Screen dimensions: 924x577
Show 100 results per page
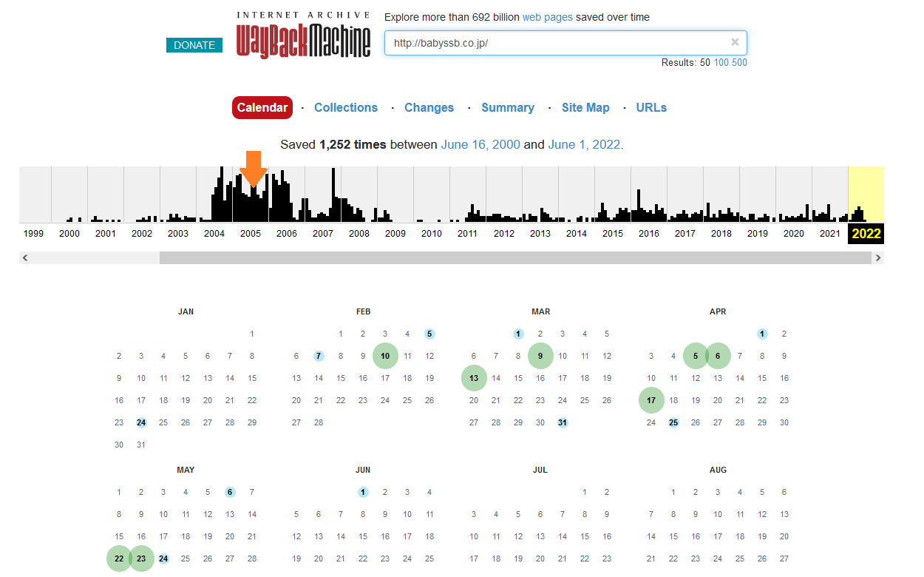721,63
